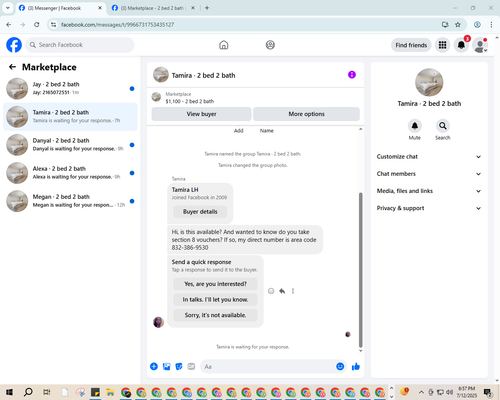
Task: Open Windows Start menu
Action: [x=9, y=392]
